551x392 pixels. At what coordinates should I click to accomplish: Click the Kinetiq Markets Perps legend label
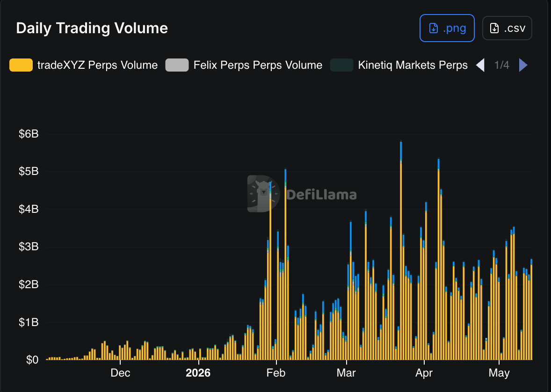point(413,65)
